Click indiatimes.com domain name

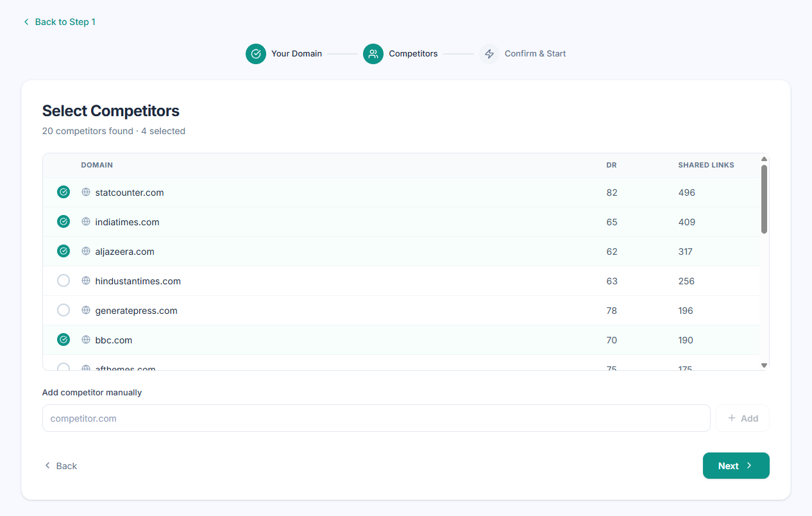pos(127,222)
